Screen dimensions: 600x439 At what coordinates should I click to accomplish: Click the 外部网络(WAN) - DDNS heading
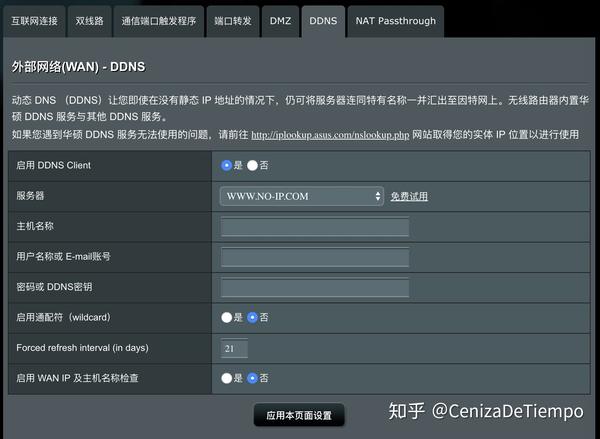coord(78,67)
